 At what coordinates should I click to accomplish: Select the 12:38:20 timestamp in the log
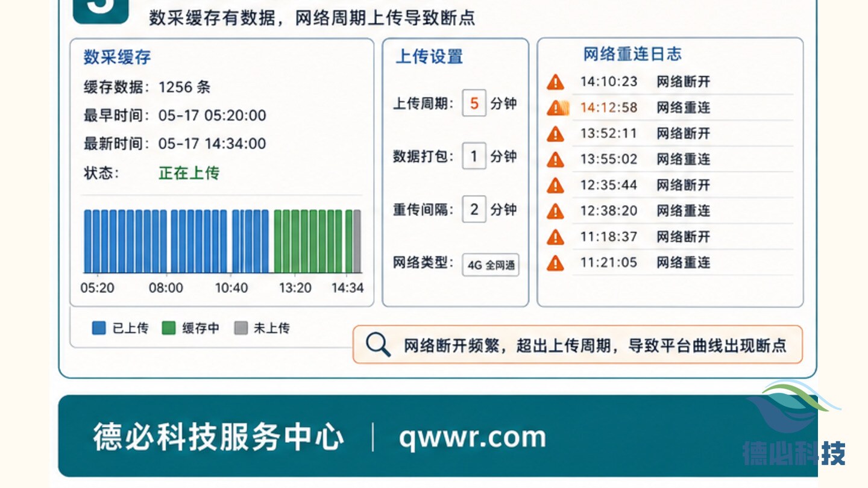pos(609,211)
